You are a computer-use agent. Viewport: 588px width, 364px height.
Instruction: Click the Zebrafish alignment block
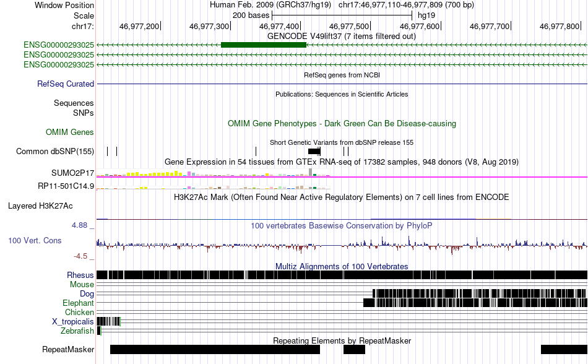(99, 331)
